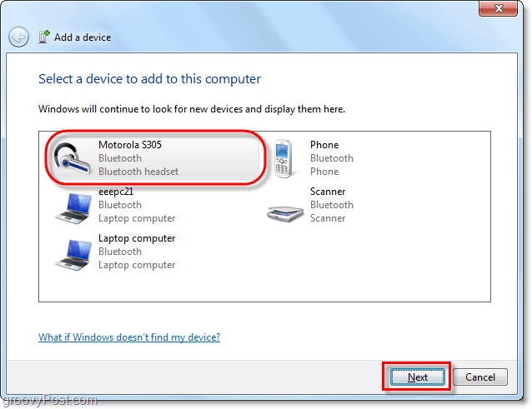
Task: Click the 'Bluetooth headset' description text
Action: click(x=138, y=172)
